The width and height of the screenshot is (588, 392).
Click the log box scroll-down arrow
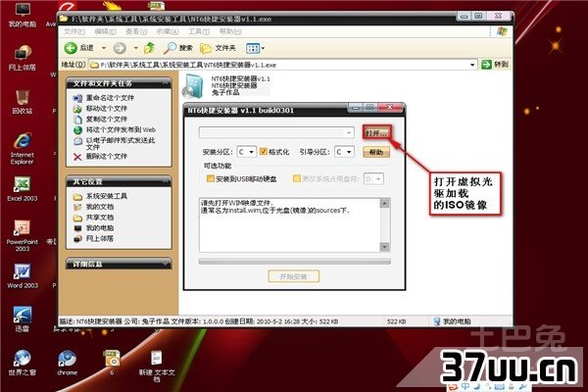pyautogui.click(x=385, y=246)
